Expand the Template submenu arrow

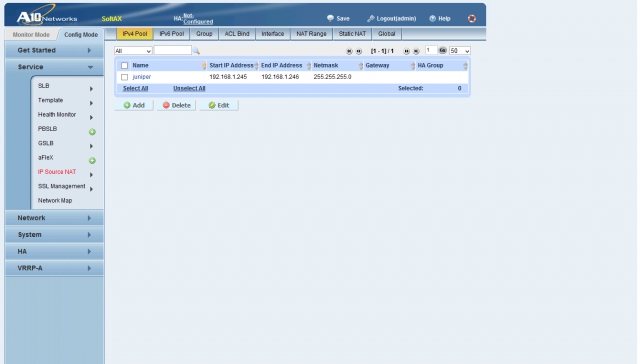[x=91, y=103]
